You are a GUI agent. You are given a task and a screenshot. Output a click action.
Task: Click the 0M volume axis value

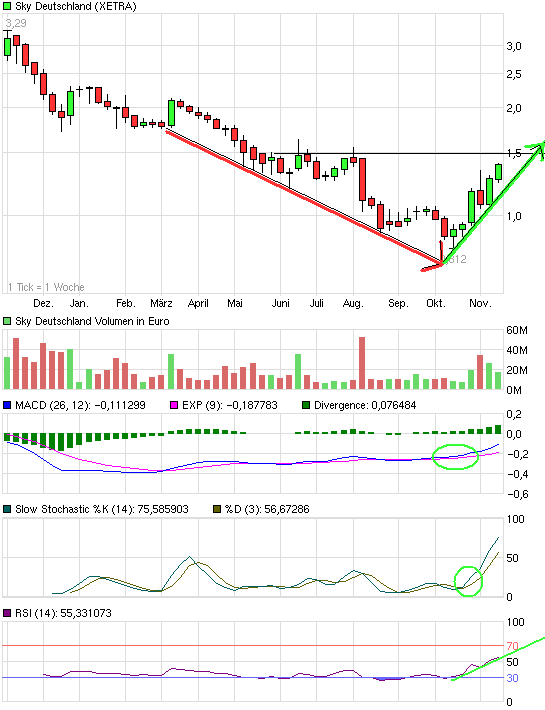click(x=514, y=390)
